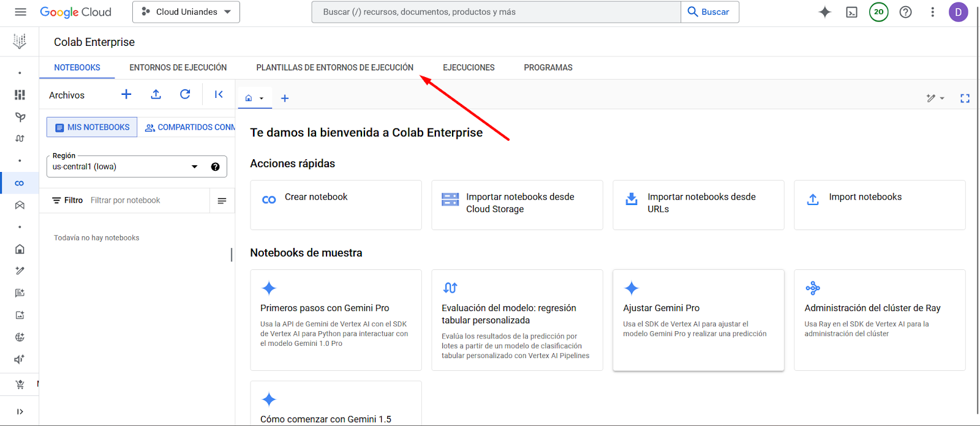
Task: Open the help question mark icon
Action: [x=905, y=12]
